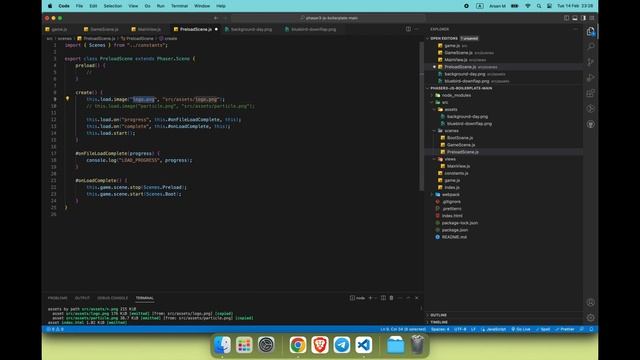Click Go Live in the status bar
This screenshot has height=360, width=640.
point(520,329)
